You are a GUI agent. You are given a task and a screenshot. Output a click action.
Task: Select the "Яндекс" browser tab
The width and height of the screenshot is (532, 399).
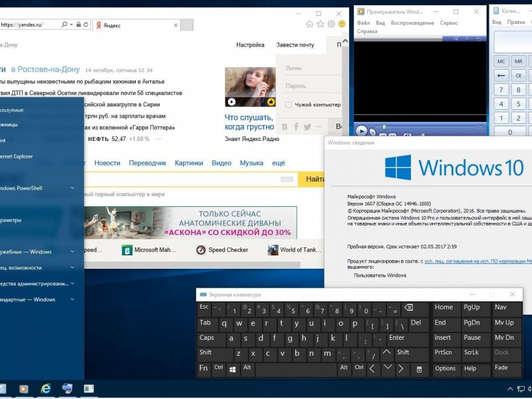136,25
